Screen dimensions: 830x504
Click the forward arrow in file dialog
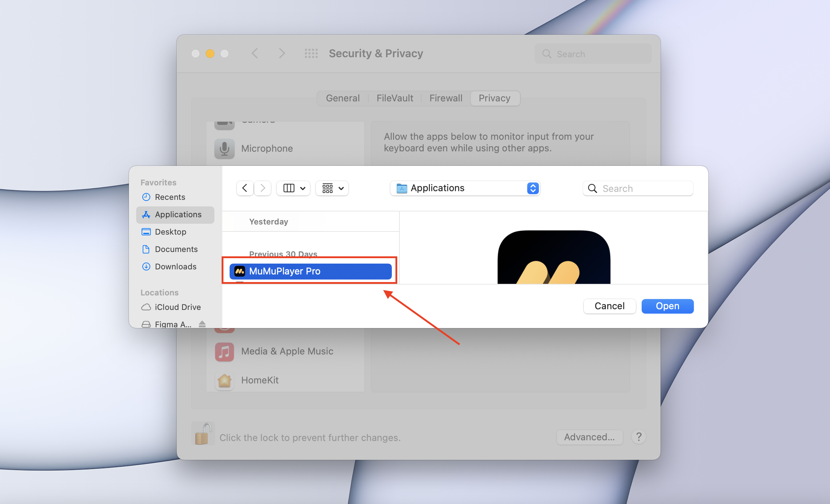pyautogui.click(x=263, y=188)
